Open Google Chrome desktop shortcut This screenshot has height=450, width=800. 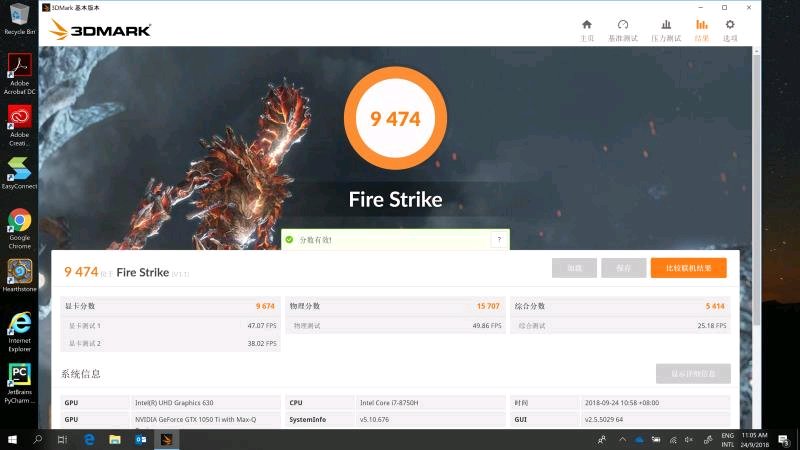point(19,229)
